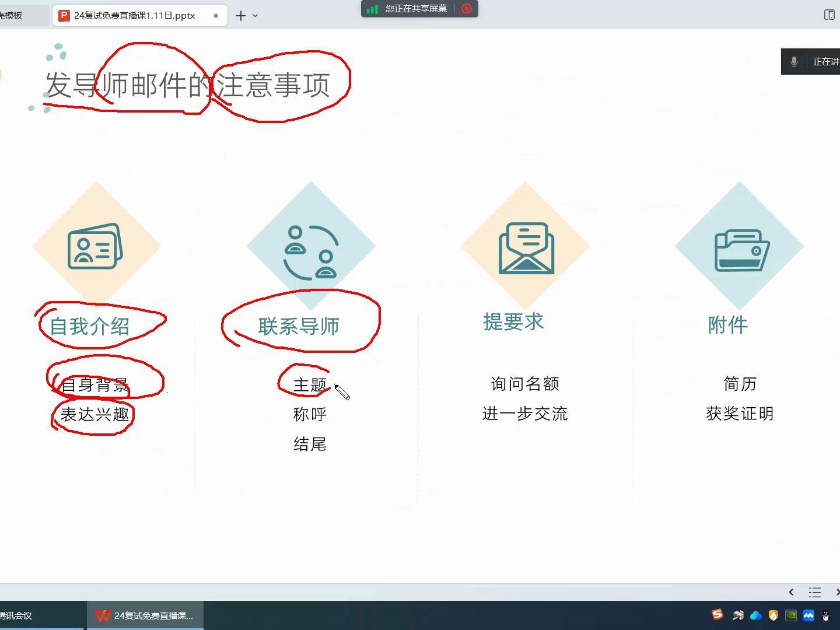Click the 获奖证明 text item
840x630 pixels.
point(740,414)
